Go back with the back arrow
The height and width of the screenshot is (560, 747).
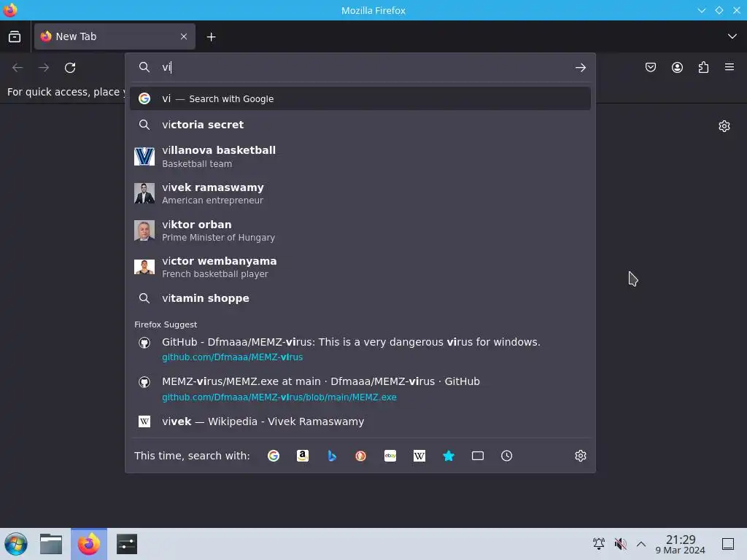pos(18,68)
